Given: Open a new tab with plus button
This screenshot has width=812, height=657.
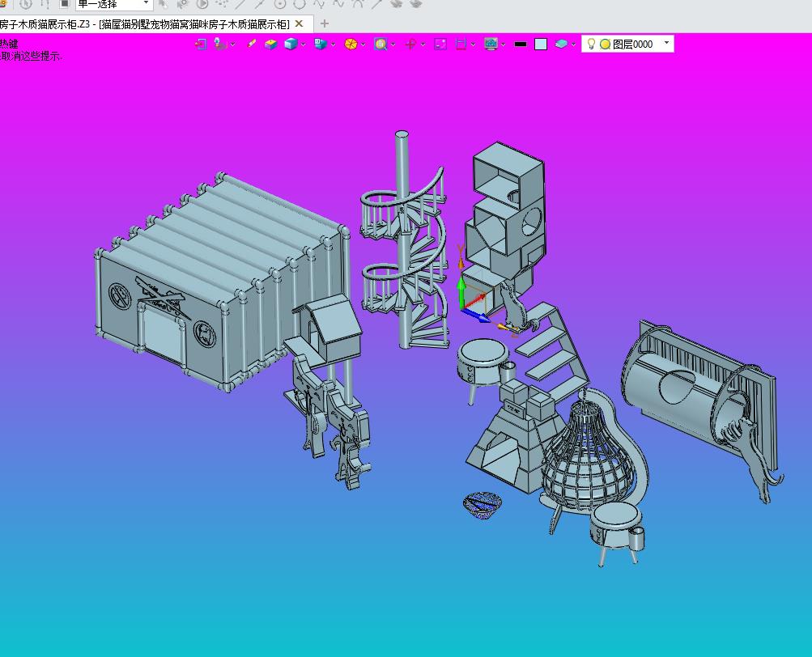Looking at the screenshot, I should tap(325, 23).
